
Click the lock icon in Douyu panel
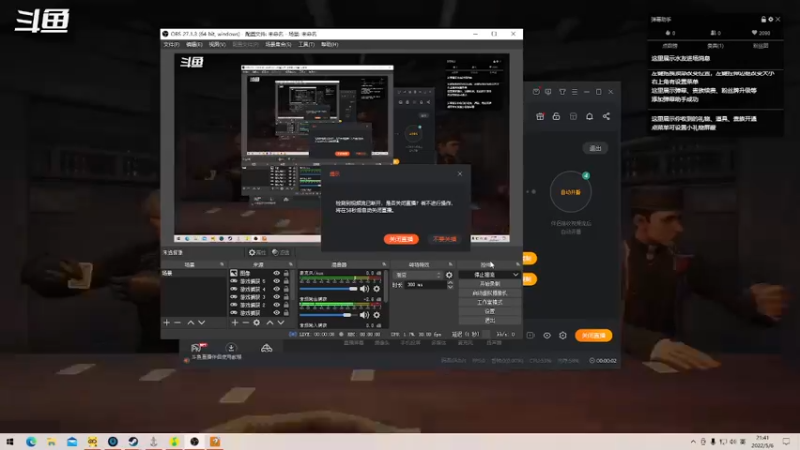click(x=556, y=116)
